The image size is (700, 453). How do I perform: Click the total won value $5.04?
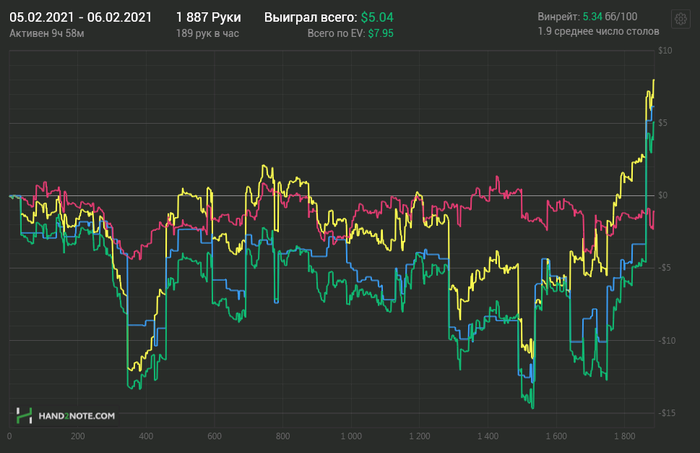(377, 17)
